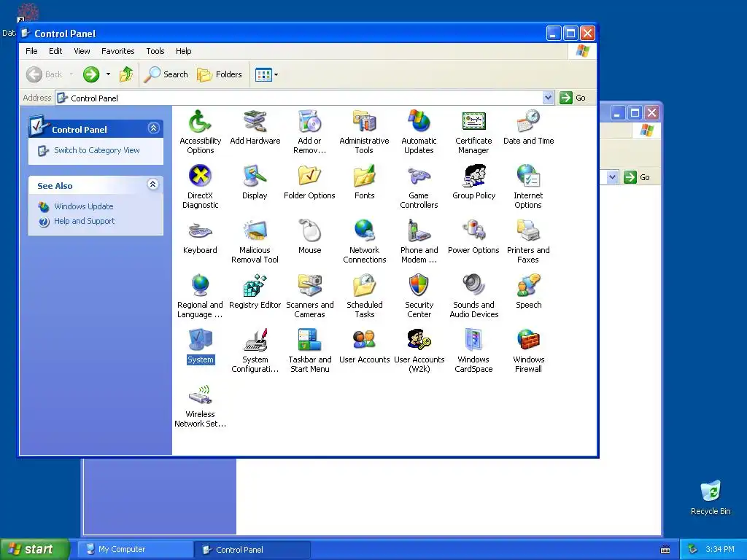Toggle the Folders pane button
Image resolution: width=747 pixels, height=560 pixels.
click(x=220, y=74)
